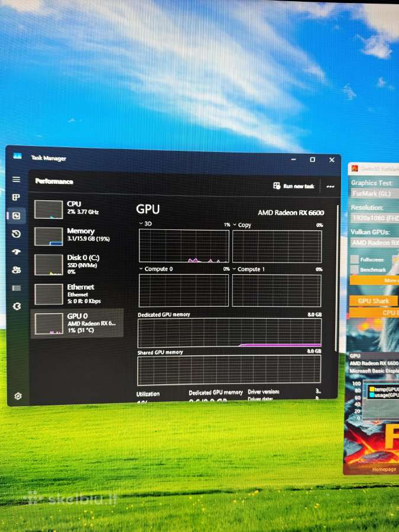Open FurMark Vulkan GPUs dropdown
Image resolution: width=399 pixels, height=532 pixels.
pos(375,242)
